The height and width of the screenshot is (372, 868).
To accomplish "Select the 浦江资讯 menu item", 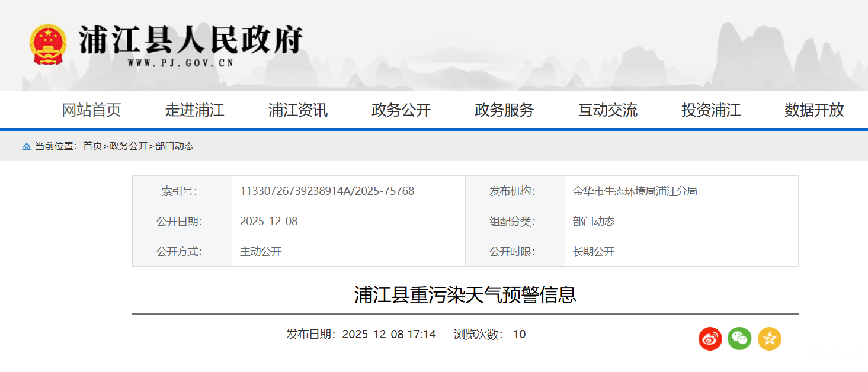I will [297, 110].
